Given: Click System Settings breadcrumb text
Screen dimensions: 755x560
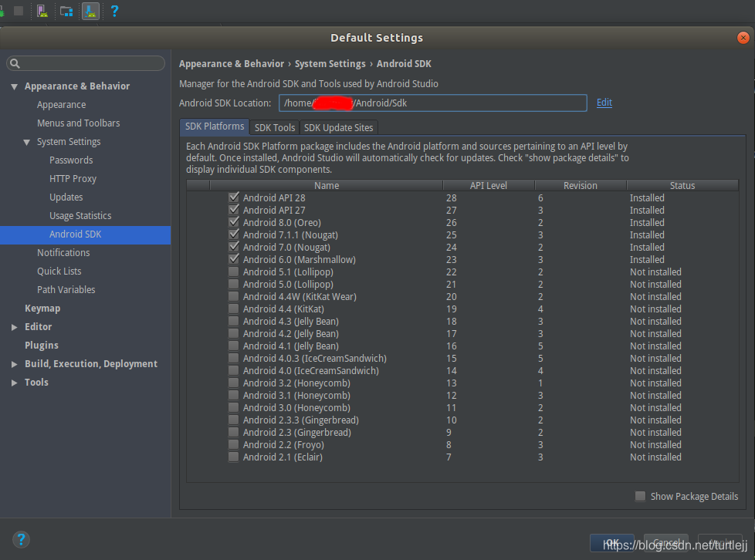Looking at the screenshot, I should (330, 63).
